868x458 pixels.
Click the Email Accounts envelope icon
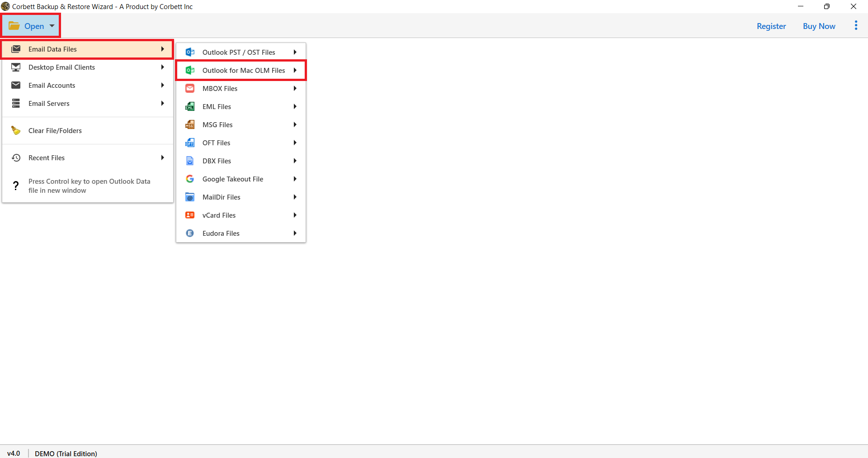16,85
